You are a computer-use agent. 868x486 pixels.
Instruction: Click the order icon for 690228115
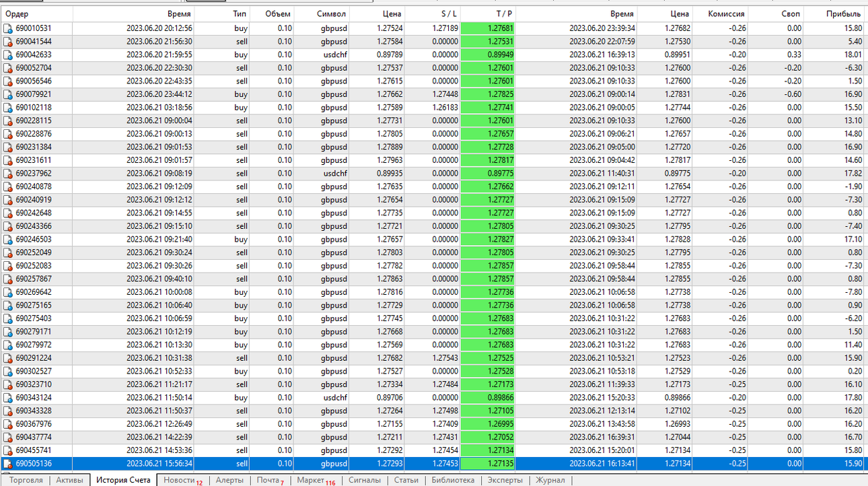(8, 120)
